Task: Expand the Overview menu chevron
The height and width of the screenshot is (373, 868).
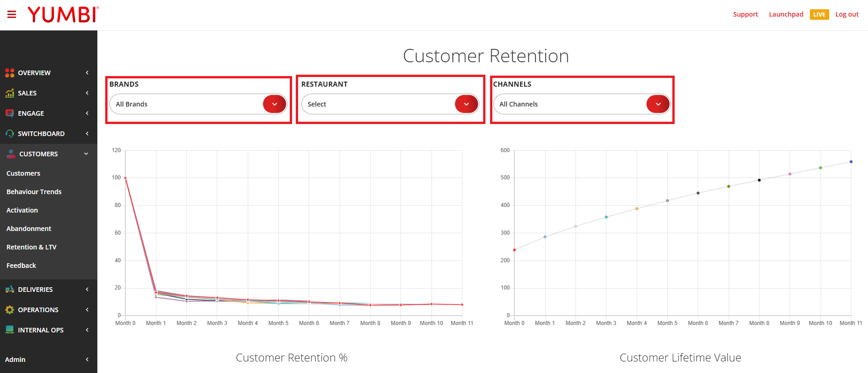Action: (x=87, y=73)
